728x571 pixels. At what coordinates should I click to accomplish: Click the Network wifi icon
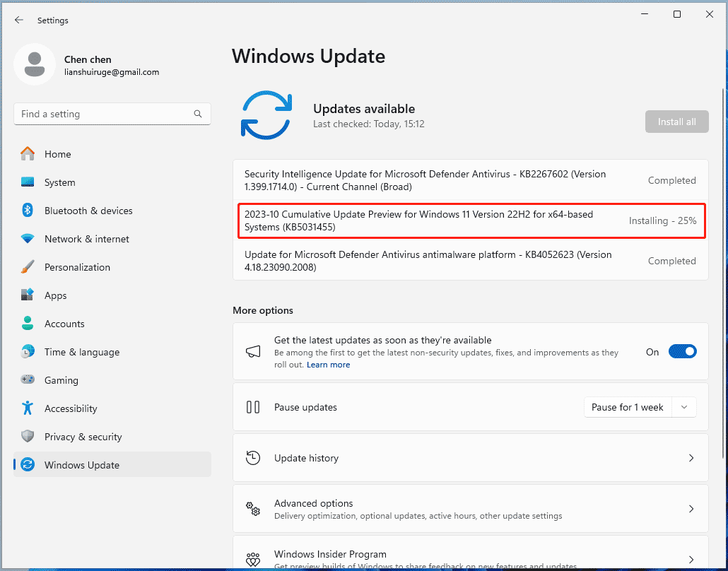pos(28,239)
